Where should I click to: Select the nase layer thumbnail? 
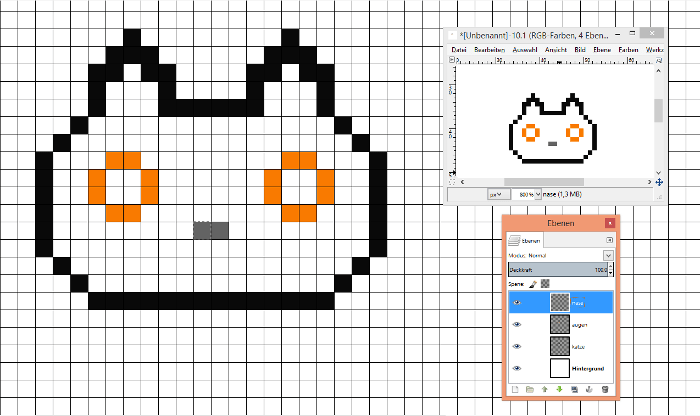pos(560,303)
